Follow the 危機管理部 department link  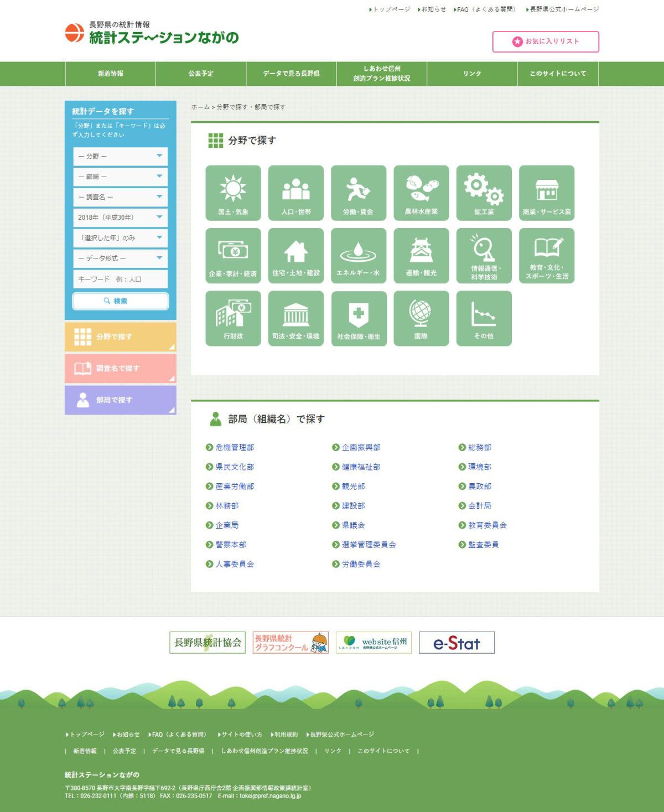coord(235,447)
